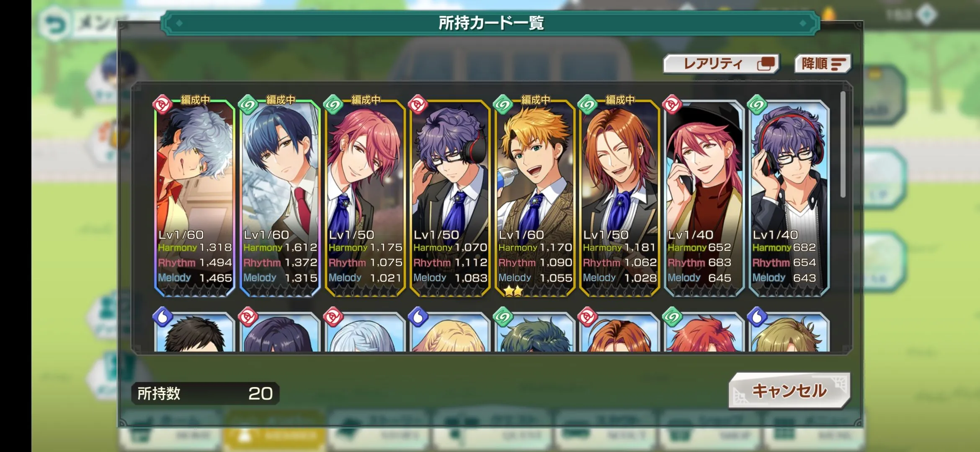
Task: Select silver-haired card with Harmony 1,318
Action: point(195,198)
